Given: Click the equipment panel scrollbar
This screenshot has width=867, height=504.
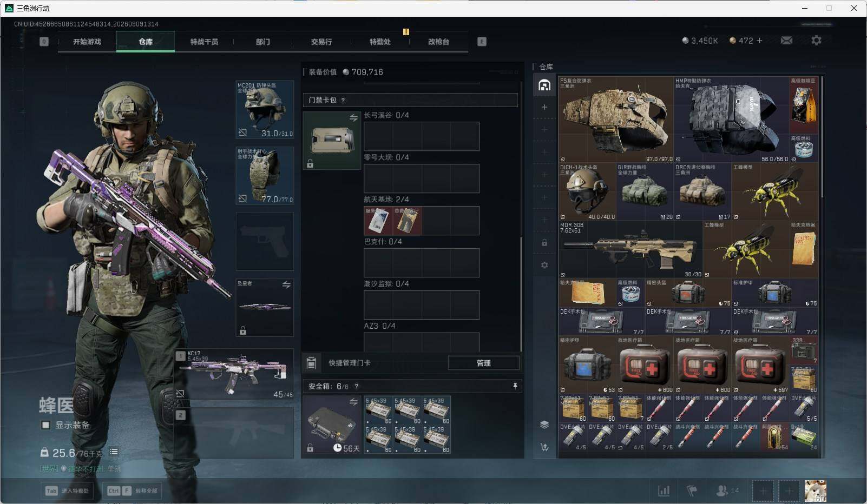Looking at the screenshot, I should click(521, 294).
